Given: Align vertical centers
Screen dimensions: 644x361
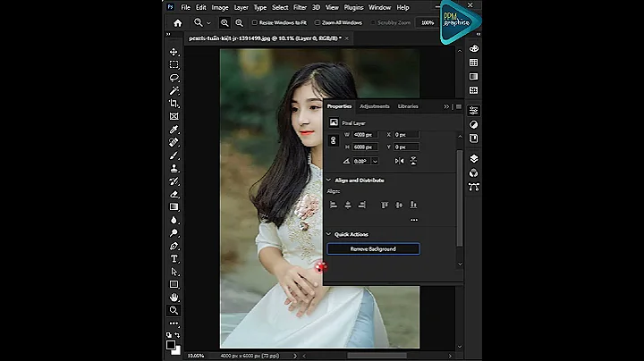Looking at the screenshot, I should (x=399, y=205).
